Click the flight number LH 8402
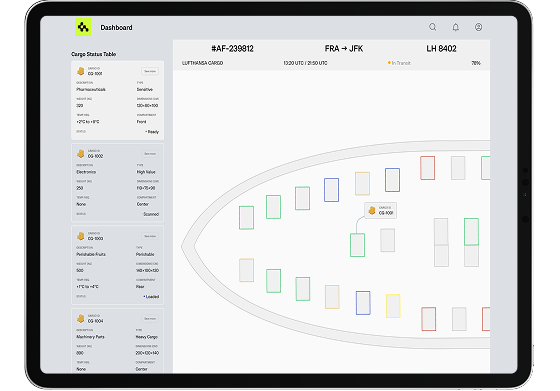This screenshot has height=391, width=560. (441, 49)
